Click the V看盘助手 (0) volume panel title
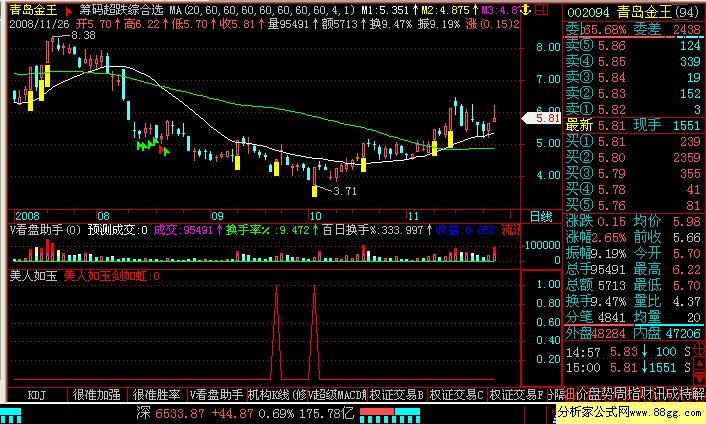706x424 pixels. click(45, 230)
